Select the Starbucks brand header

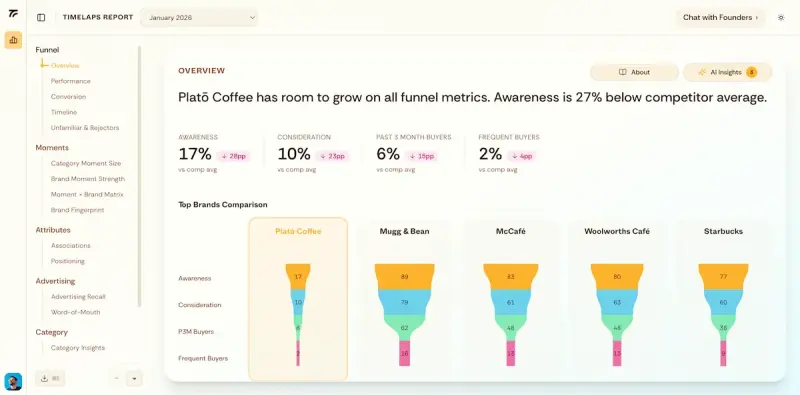pyautogui.click(x=723, y=231)
